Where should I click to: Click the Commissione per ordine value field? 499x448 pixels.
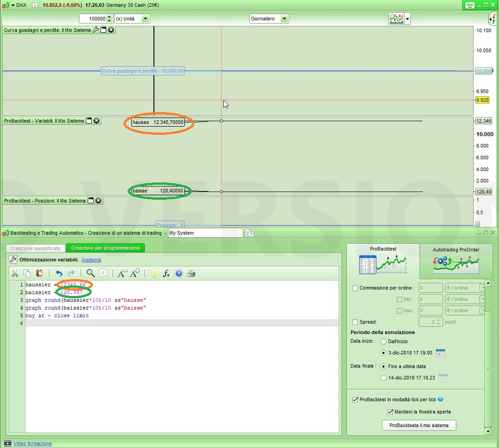[x=430, y=288]
